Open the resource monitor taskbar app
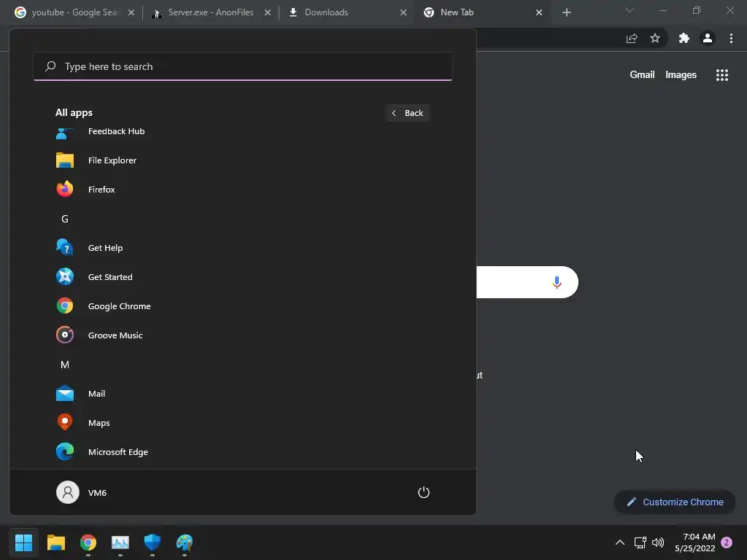747x560 pixels. click(120, 542)
